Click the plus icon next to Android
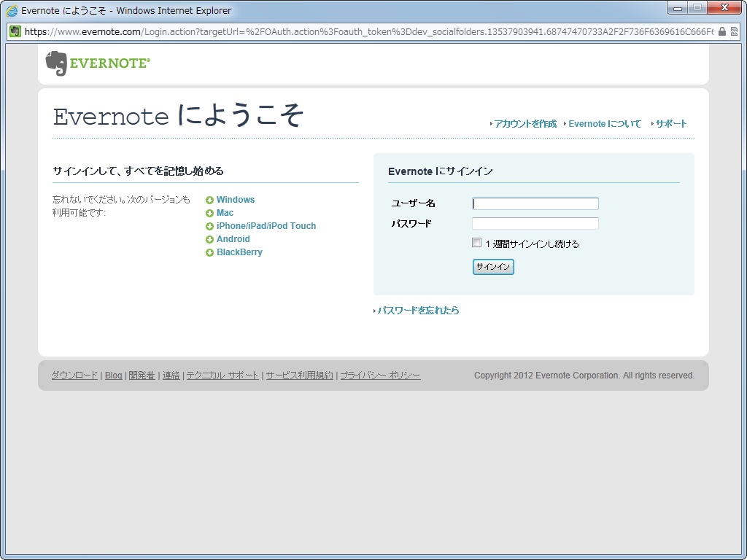The height and width of the screenshot is (560, 747). tap(209, 238)
